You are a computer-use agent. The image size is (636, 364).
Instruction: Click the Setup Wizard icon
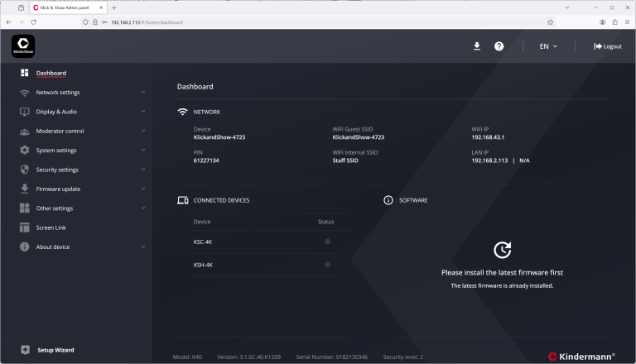(25, 350)
